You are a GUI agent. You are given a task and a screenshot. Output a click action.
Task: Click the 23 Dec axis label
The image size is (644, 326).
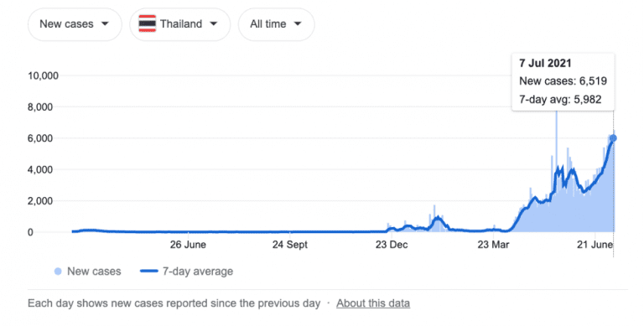pos(392,245)
